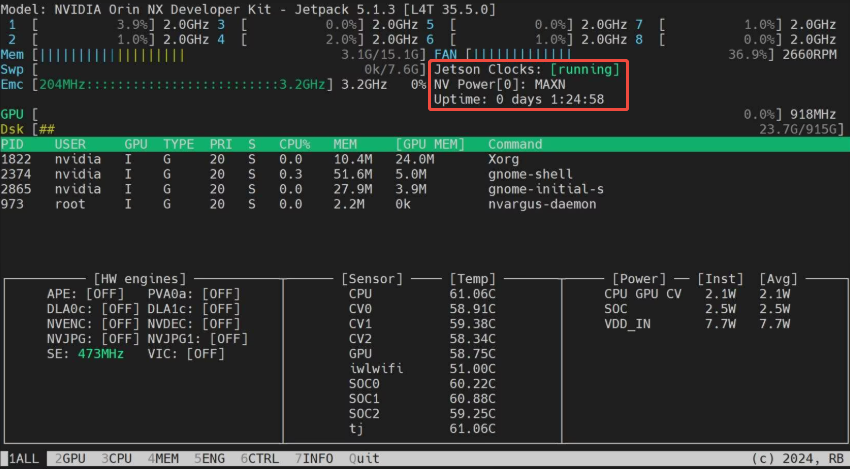Viewport: 850px width, 469px height.
Task: Click the DLA1c: [OFF] engine entry
Action: 194,309
